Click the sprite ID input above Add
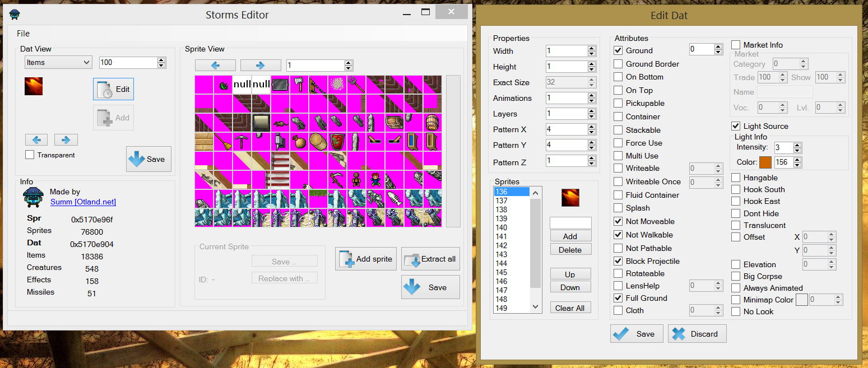The image size is (868, 368). coord(570,223)
